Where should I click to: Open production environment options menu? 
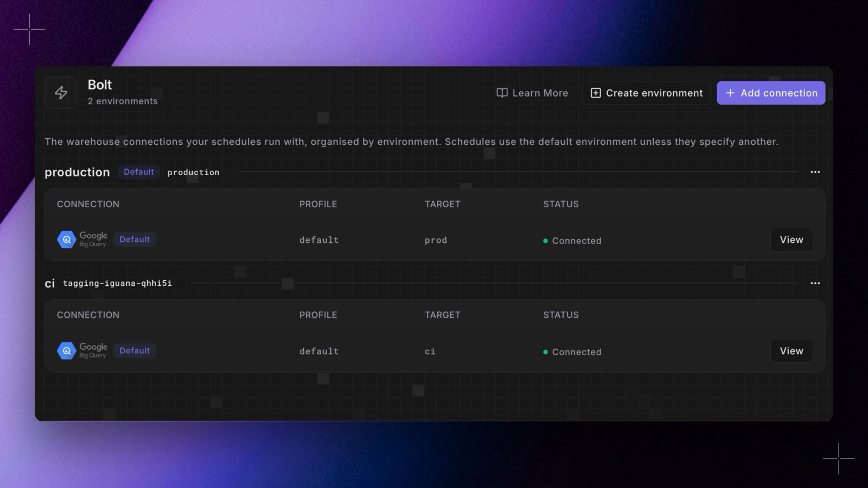tap(815, 172)
